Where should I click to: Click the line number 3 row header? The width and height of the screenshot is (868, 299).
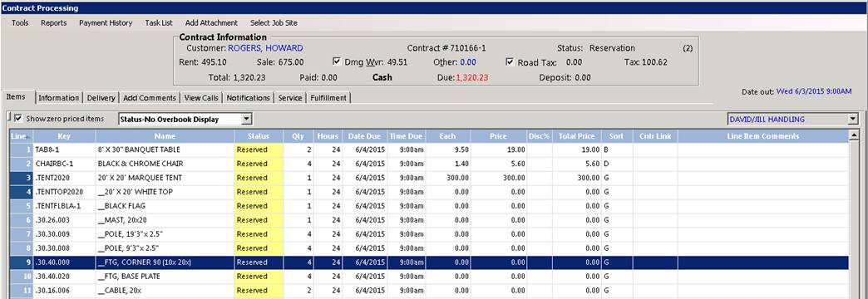pyautogui.click(x=22, y=178)
